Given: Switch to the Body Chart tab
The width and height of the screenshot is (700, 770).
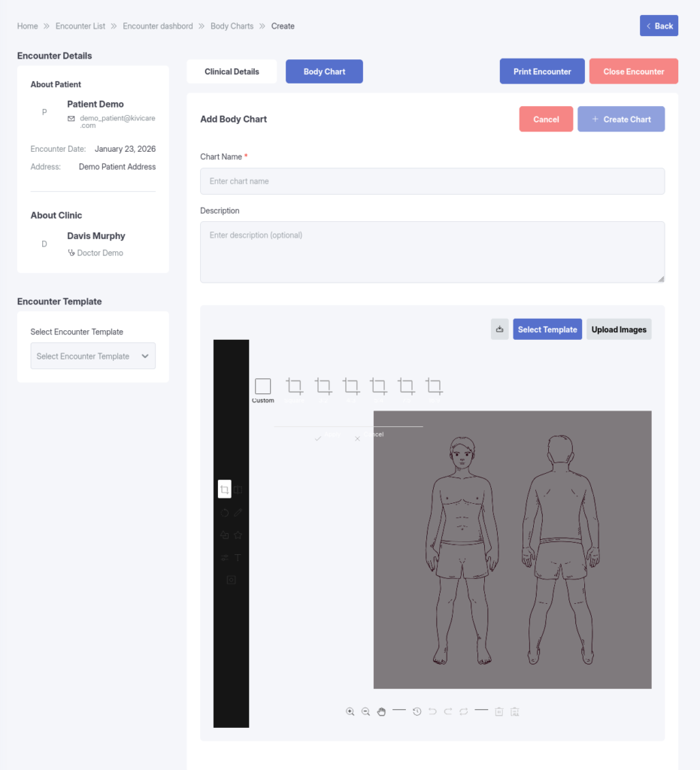Looking at the screenshot, I should [x=324, y=71].
